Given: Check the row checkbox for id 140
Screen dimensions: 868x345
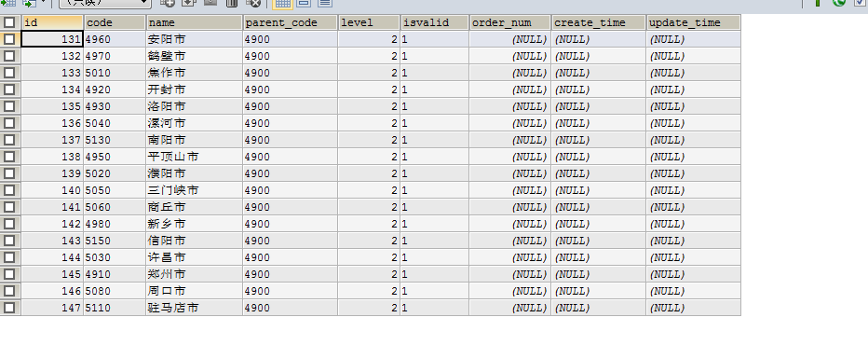Looking at the screenshot, I should point(9,190).
